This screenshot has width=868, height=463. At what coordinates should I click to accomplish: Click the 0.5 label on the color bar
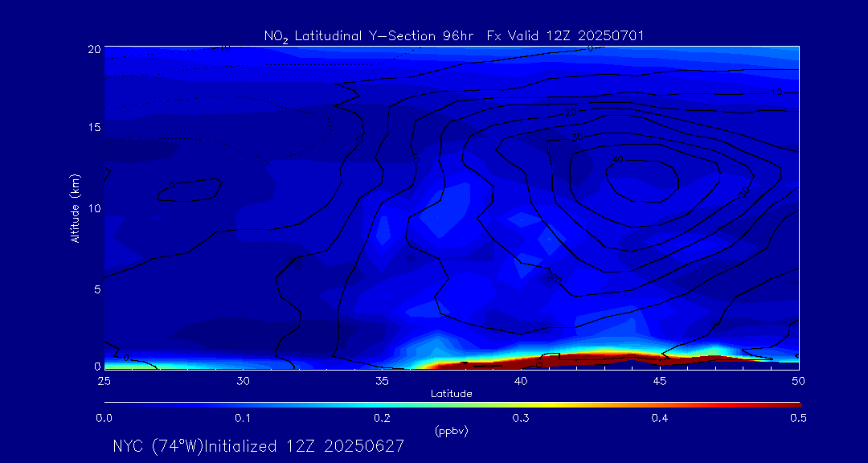click(x=798, y=419)
